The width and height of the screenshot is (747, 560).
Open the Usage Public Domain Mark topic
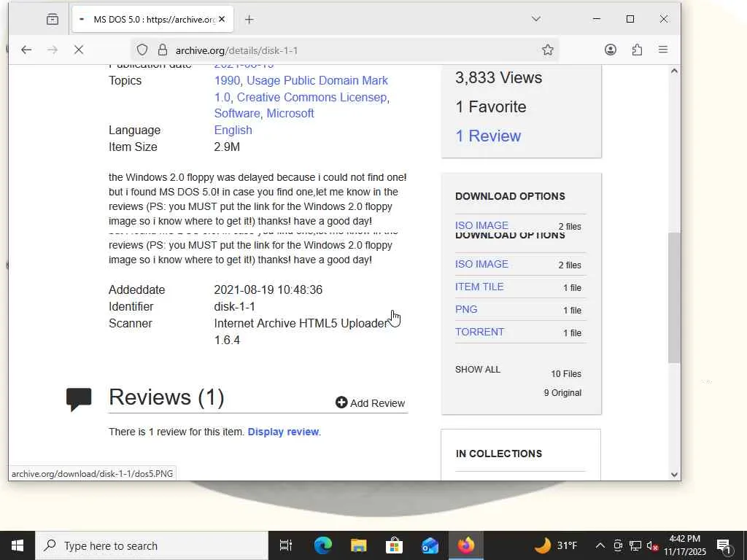[x=317, y=80]
